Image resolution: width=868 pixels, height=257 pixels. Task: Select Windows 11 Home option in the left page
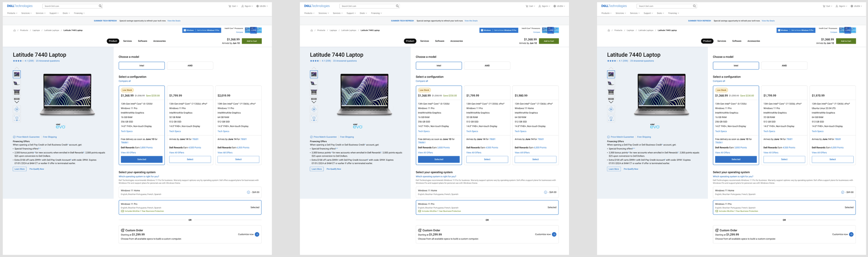pyautogui.click(x=190, y=192)
